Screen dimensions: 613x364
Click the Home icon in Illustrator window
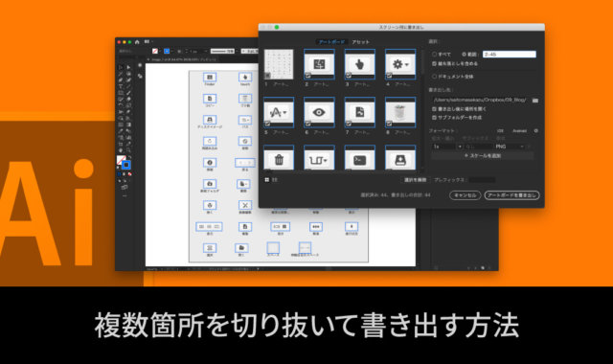[137, 42]
